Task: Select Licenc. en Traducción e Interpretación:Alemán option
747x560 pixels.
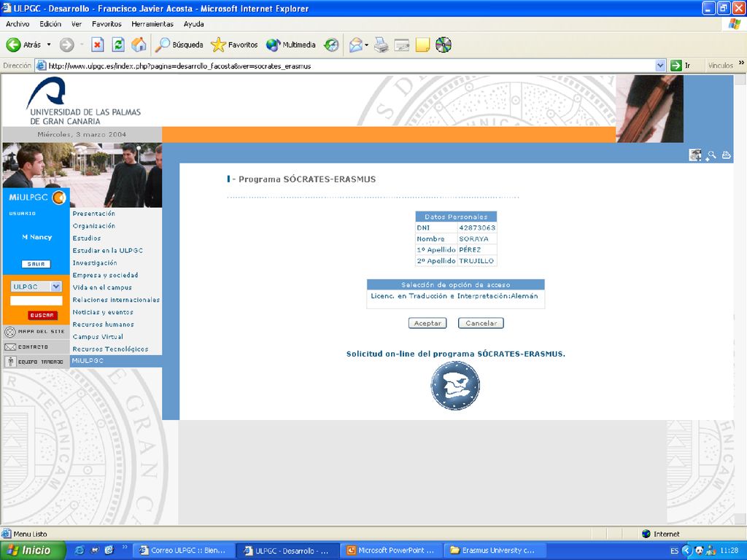Action: (x=454, y=296)
